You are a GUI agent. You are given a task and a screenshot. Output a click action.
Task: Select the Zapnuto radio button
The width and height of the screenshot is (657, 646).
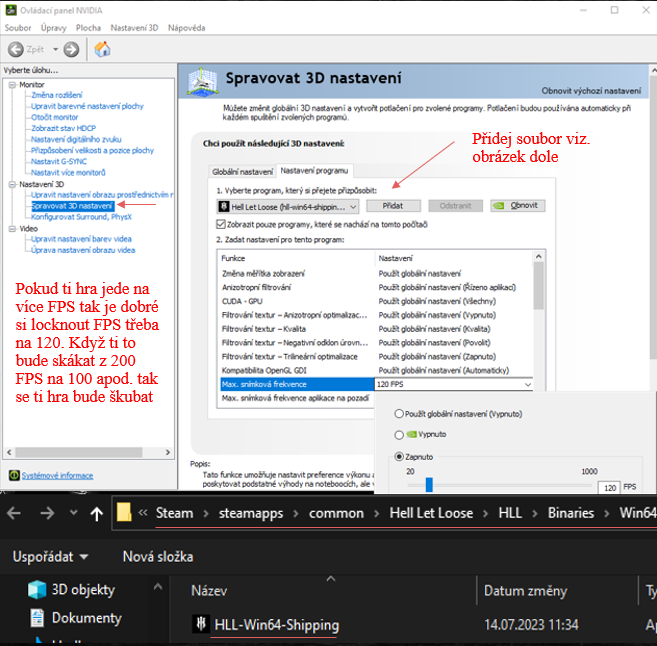pyautogui.click(x=399, y=457)
